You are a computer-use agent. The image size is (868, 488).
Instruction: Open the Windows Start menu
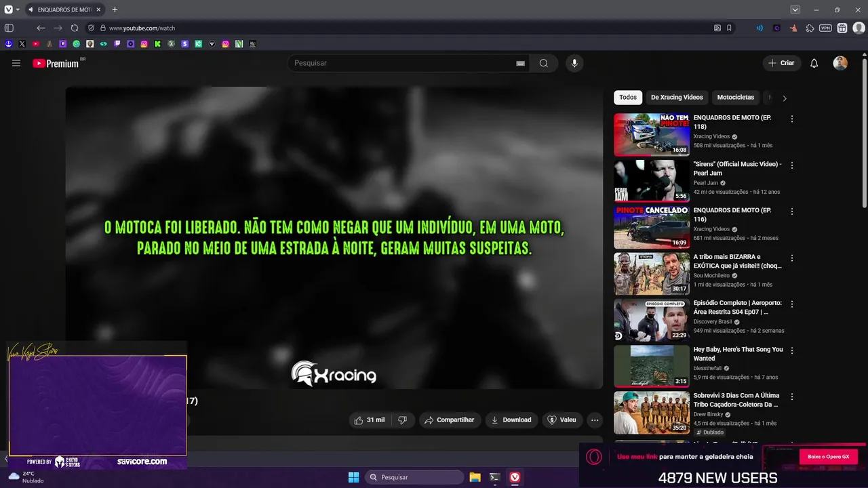coord(353,477)
